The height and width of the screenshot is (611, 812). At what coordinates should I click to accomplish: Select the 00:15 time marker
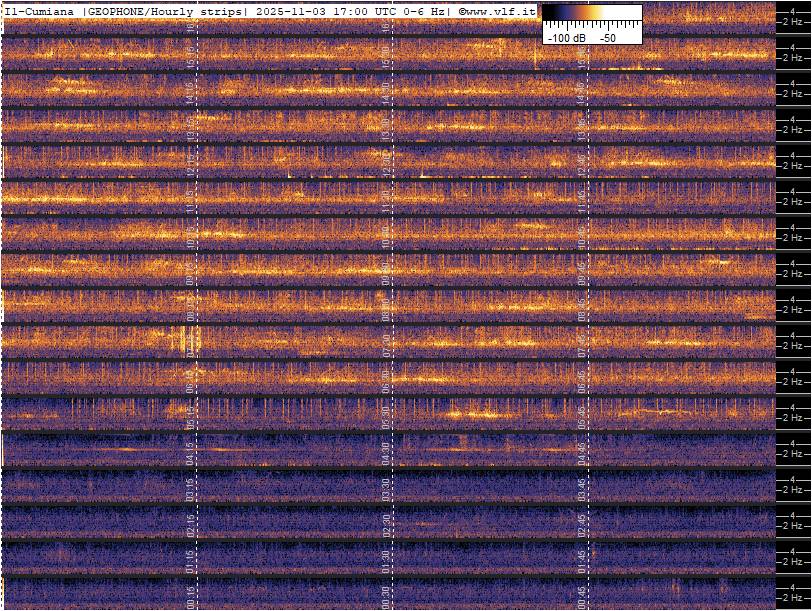coord(191,594)
